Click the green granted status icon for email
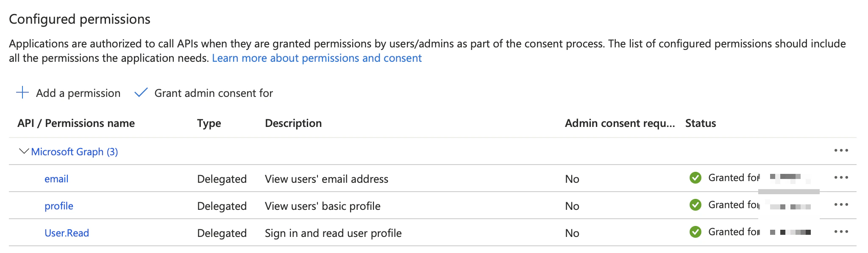The height and width of the screenshot is (253, 868). (x=695, y=178)
